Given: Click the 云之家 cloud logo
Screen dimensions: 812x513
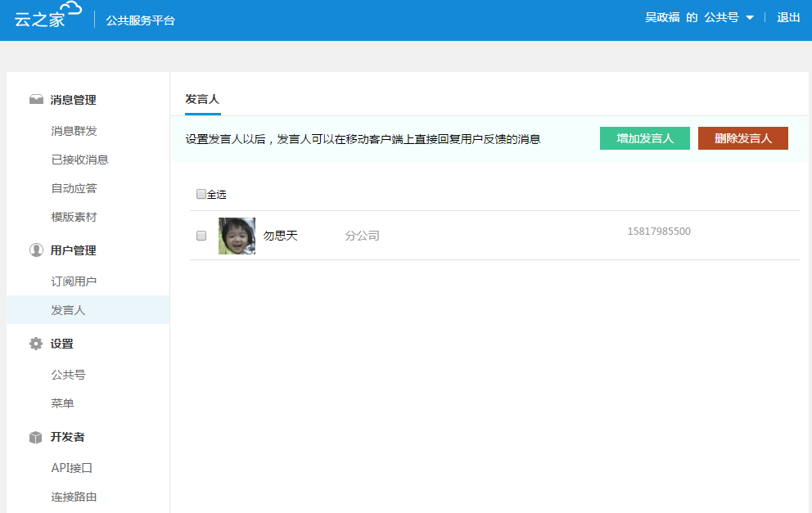Looking at the screenshot, I should pos(48,16).
